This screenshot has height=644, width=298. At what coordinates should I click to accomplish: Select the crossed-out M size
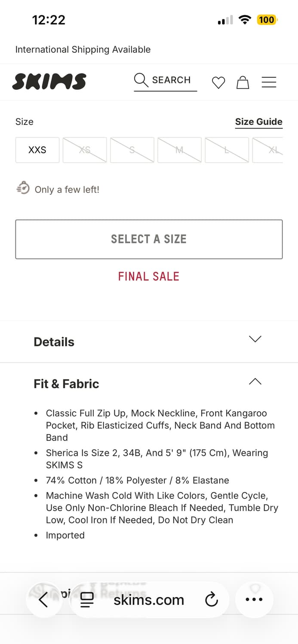click(x=179, y=150)
